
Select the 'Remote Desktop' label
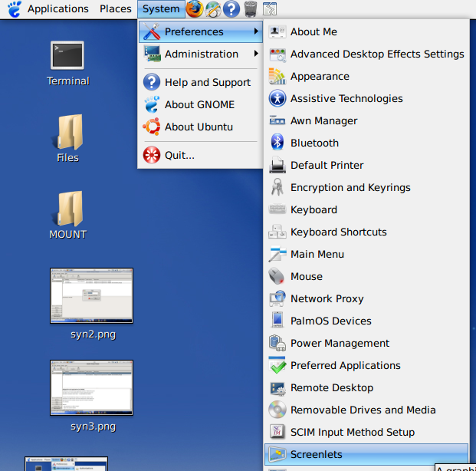[x=332, y=387]
